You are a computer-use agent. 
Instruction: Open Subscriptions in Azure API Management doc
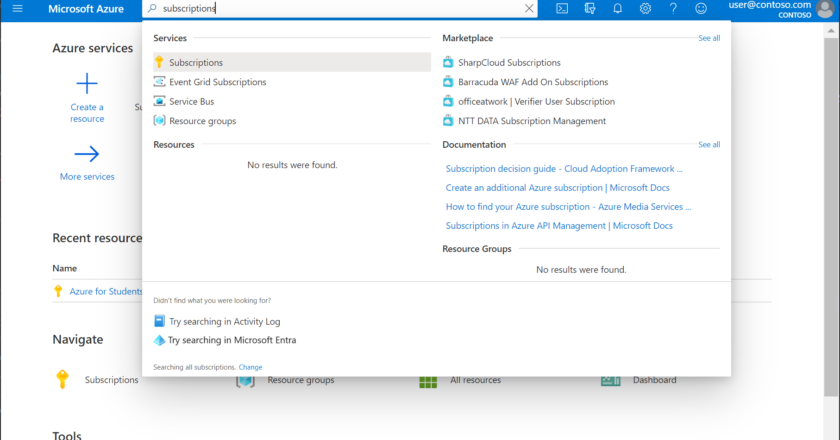pos(559,226)
